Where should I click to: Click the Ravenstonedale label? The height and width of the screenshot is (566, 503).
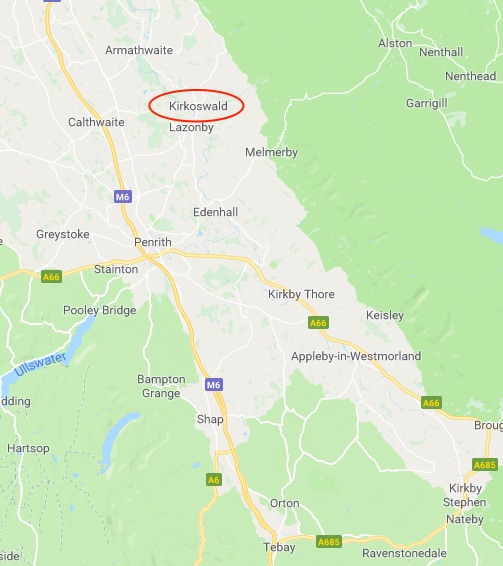[x=404, y=553]
